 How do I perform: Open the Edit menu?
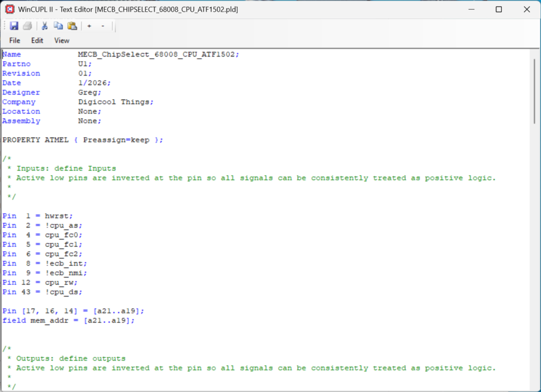[37, 40]
